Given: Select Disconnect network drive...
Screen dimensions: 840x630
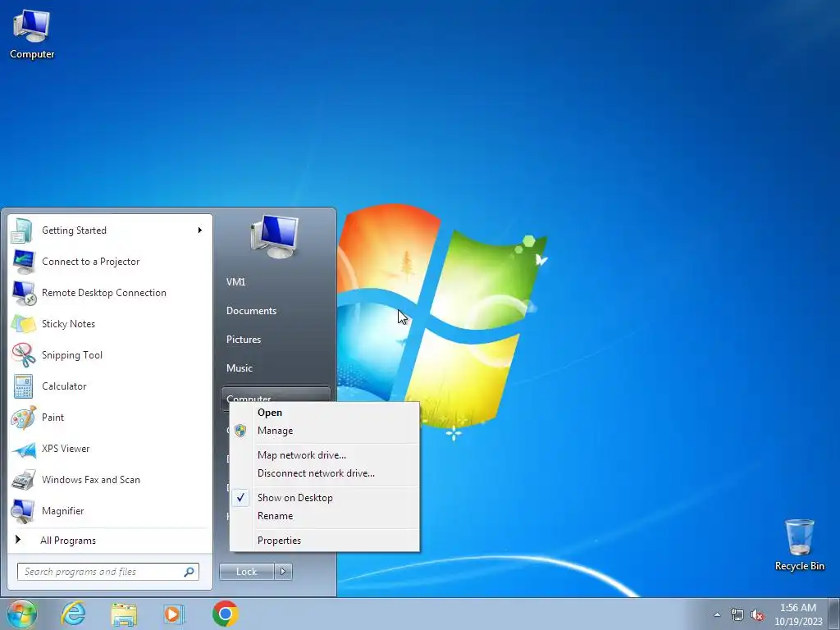Looking at the screenshot, I should (325, 473).
